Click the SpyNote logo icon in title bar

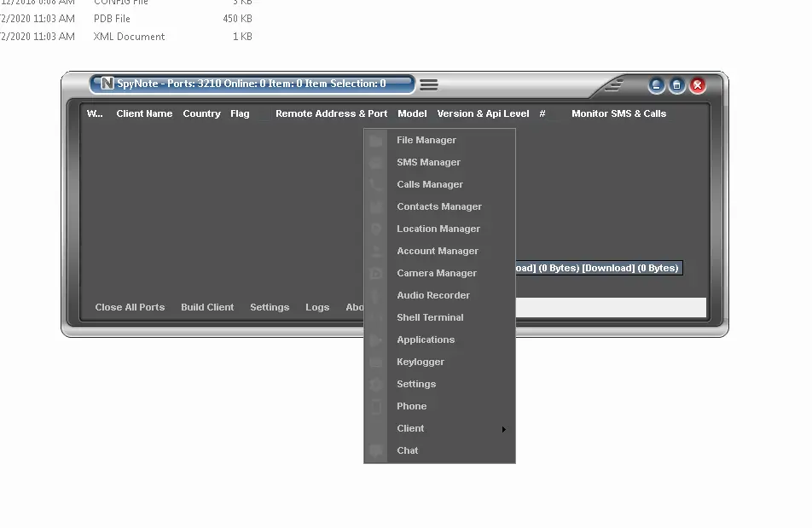(107, 84)
